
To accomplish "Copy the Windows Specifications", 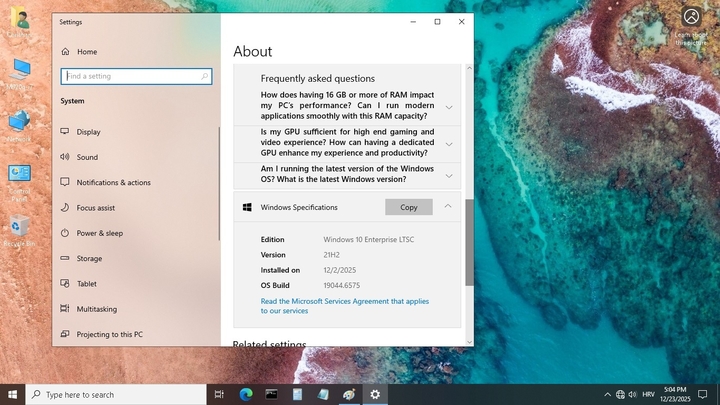I will (x=408, y=207).
